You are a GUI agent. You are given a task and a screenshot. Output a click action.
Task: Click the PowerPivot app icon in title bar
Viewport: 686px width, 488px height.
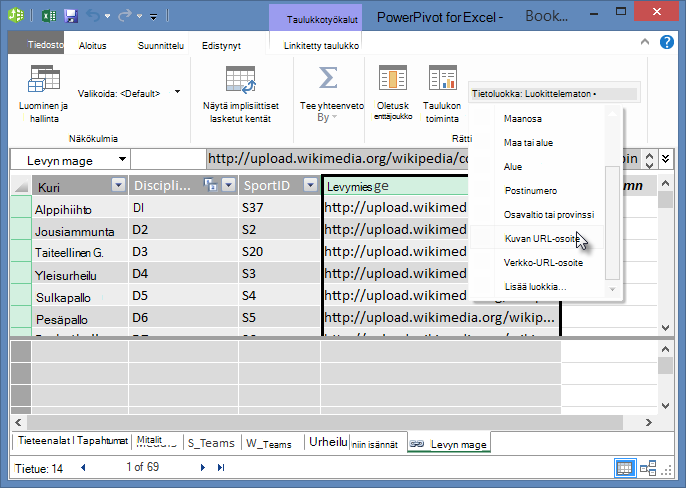[16, 16]
